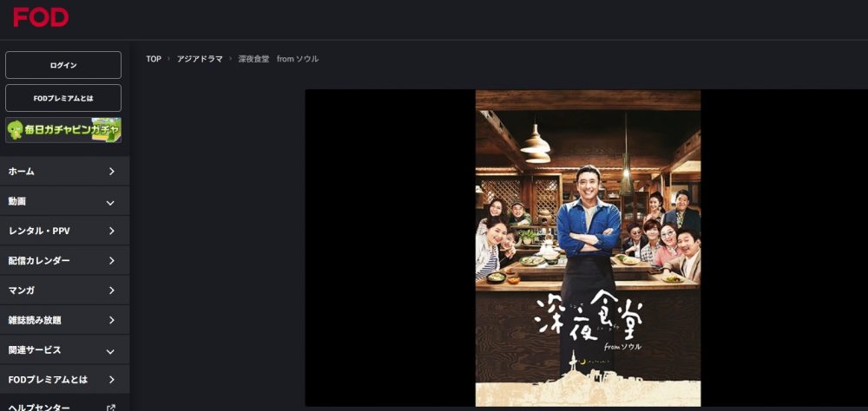
Task: Go to TOP in the breadcrumb
Action: coord(154,59)
